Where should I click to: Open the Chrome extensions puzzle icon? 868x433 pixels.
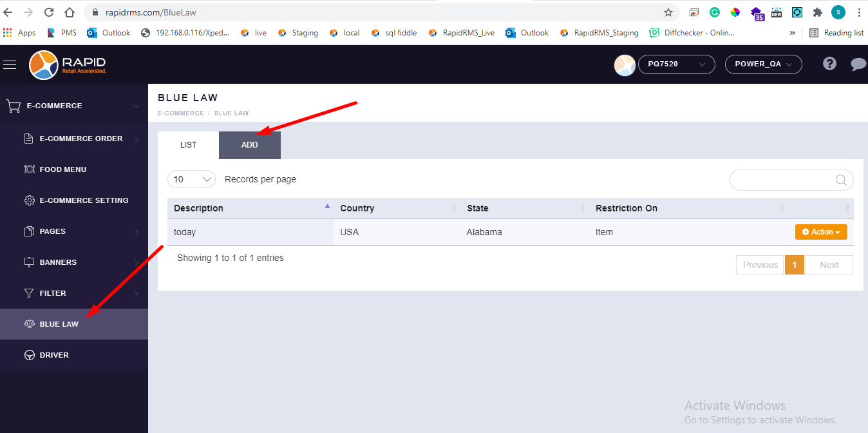[818, 12]
